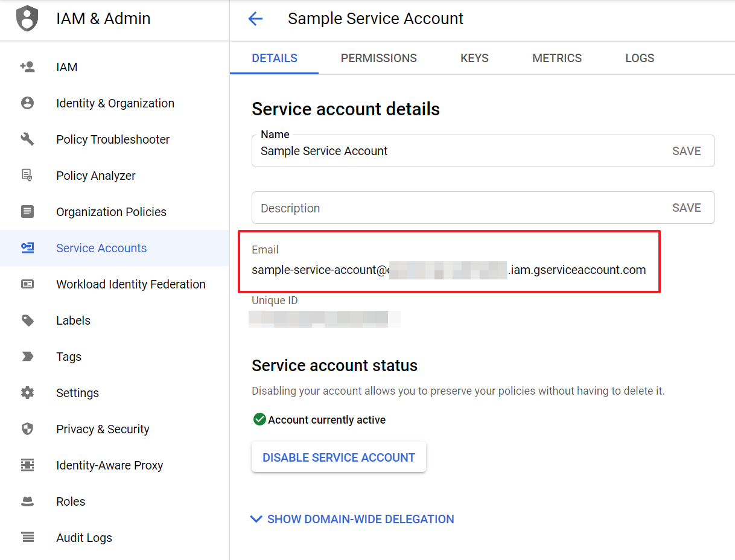Click the Roles hat icon
The width and height of the screenshot is (735, 560).
coord(27,501)
